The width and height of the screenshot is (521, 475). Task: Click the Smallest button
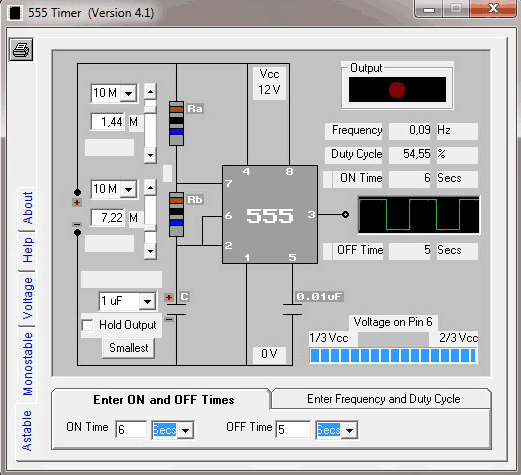tap(129, 348)
